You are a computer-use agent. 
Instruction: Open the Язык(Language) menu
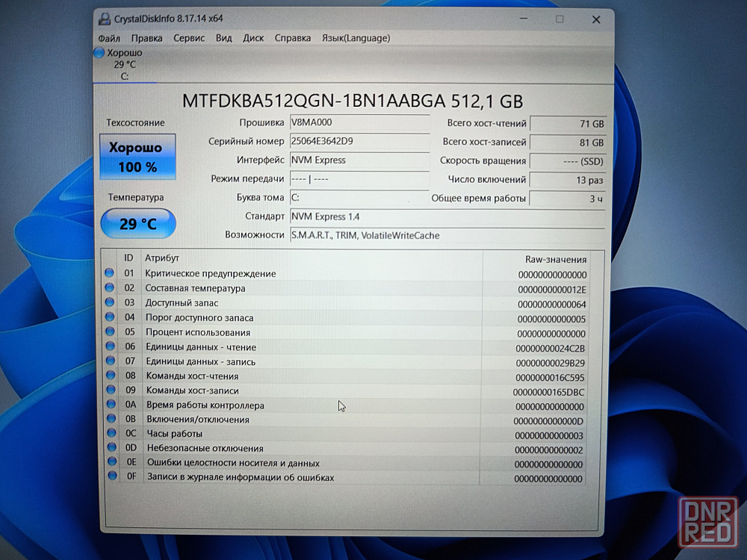pos(356,38)
